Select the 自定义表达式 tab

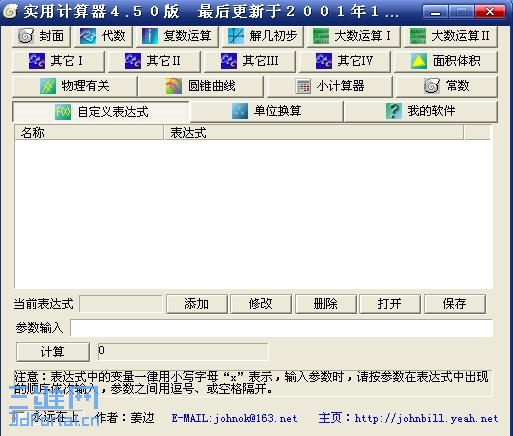coord(101,112)
